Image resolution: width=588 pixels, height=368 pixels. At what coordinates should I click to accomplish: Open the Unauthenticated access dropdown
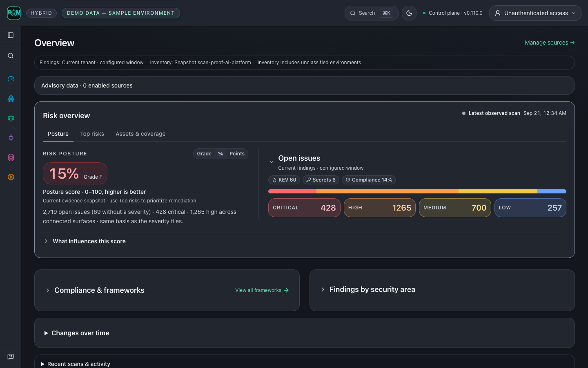click(x=535, y=13)
